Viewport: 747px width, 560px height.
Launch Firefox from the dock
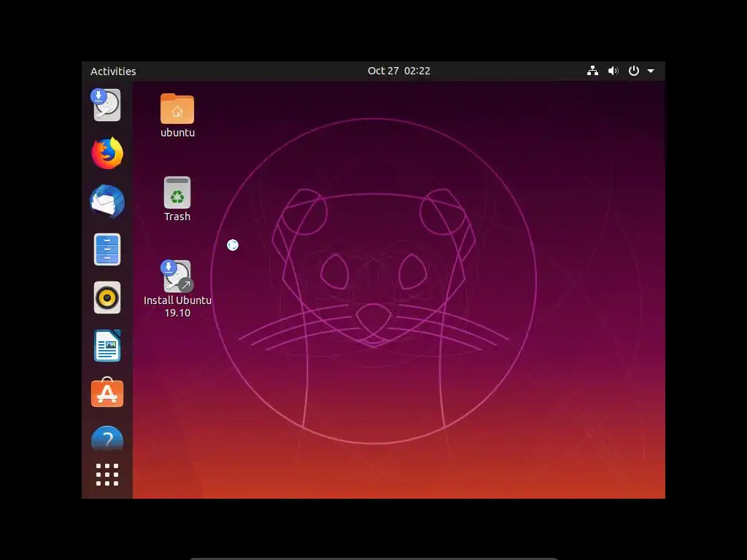[x=107, y=153]
